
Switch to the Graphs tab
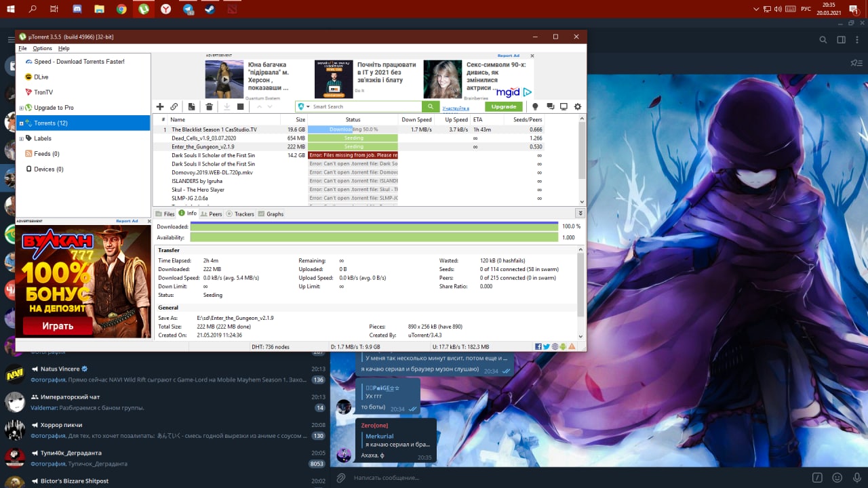[x=271, y=213]
